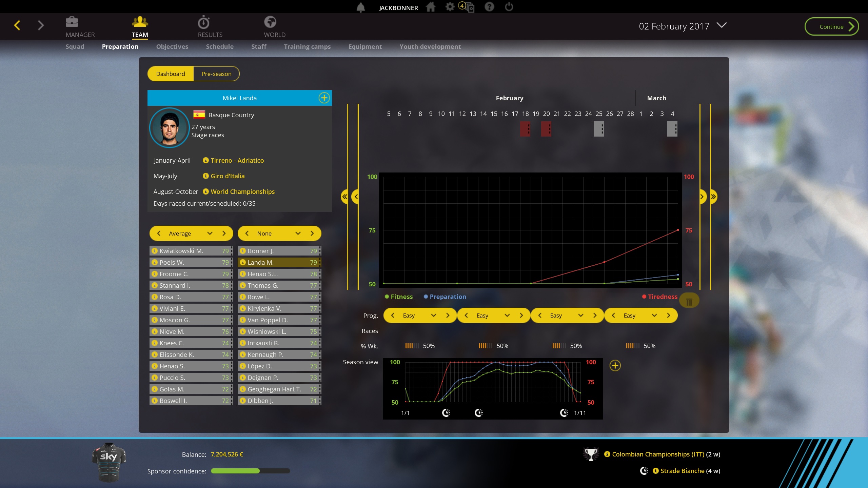Switch to Pre-season view
The height and width of the screenshot is (488, 868).
point(216,74)
